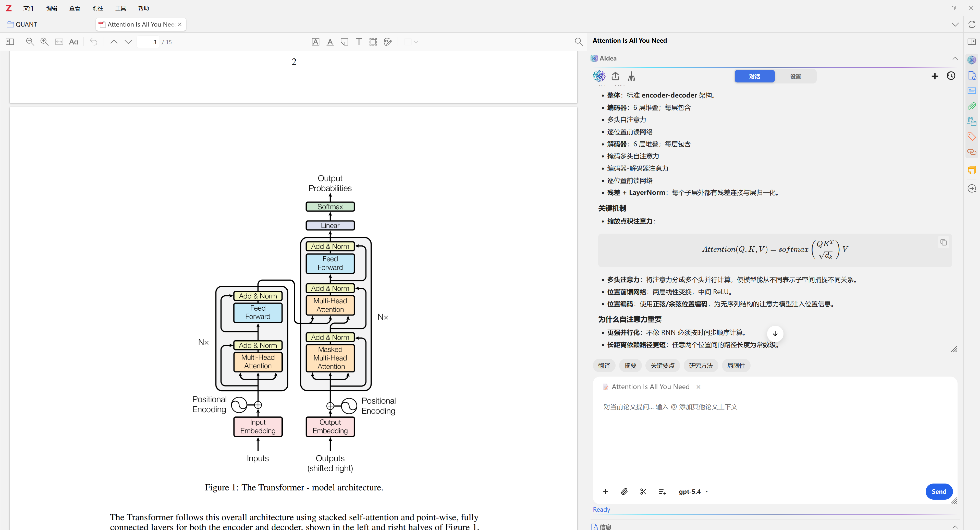Jump to the Related section in side rail
The width and height of the screenshot is (980, 530).
pos(972,152)
